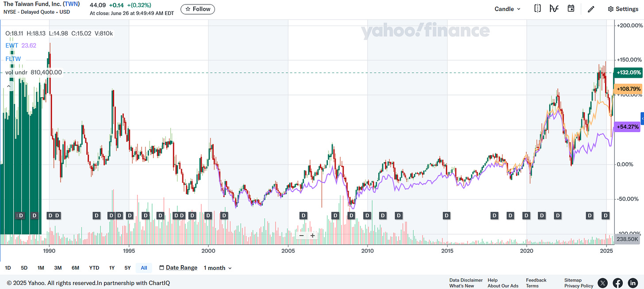Open the events calendar icon
The image size is (644, 289).
click(x=571, y=8)
